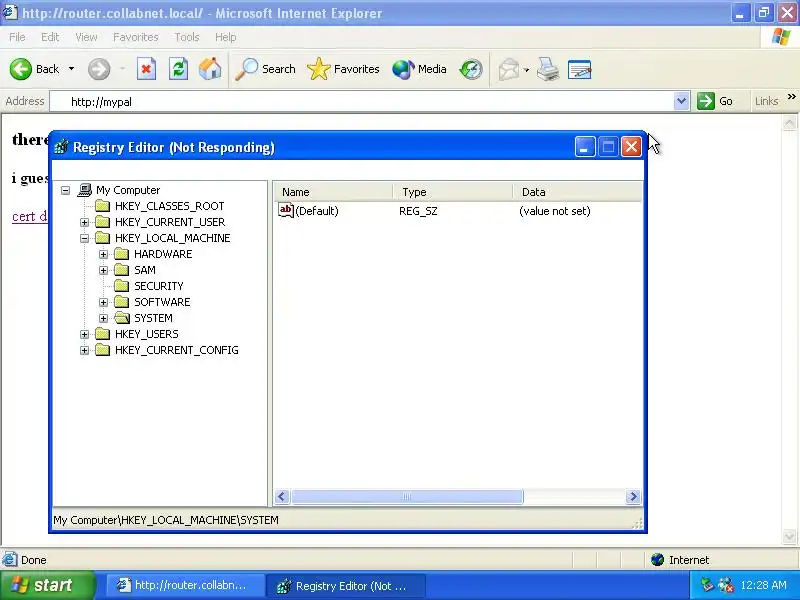
Task: Switch to router.collabnet taskbar button
Action: [185, 585]
